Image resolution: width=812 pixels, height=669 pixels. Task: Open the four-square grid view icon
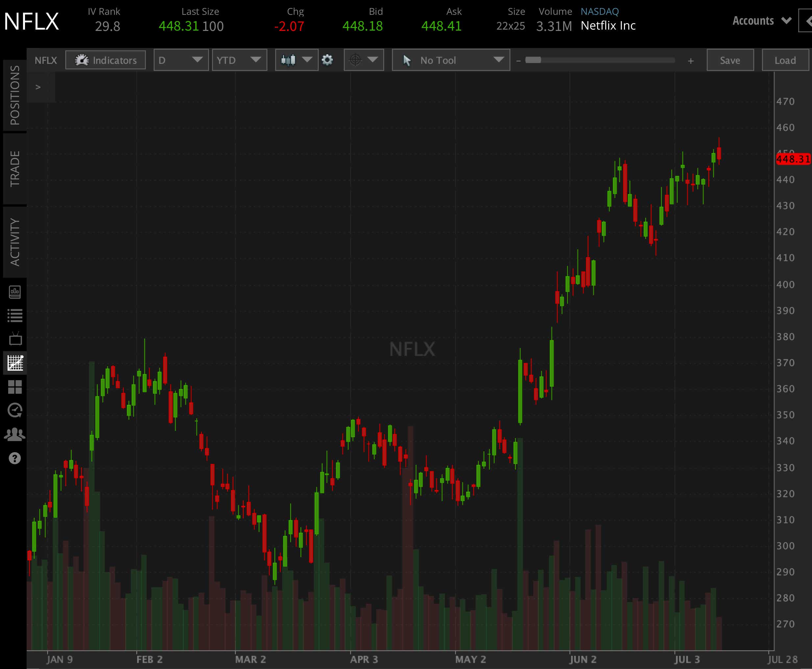15,386
